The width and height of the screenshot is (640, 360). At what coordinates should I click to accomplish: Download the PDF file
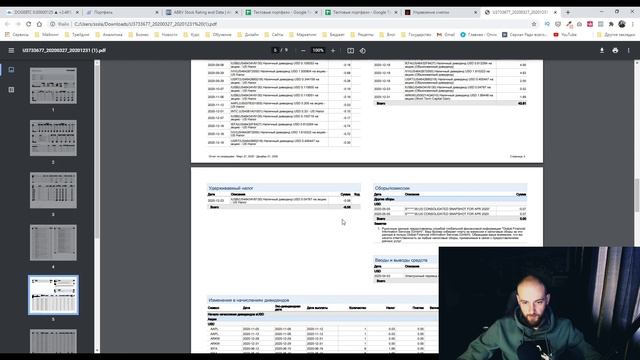pyautogui.click(x=602, y=51)
